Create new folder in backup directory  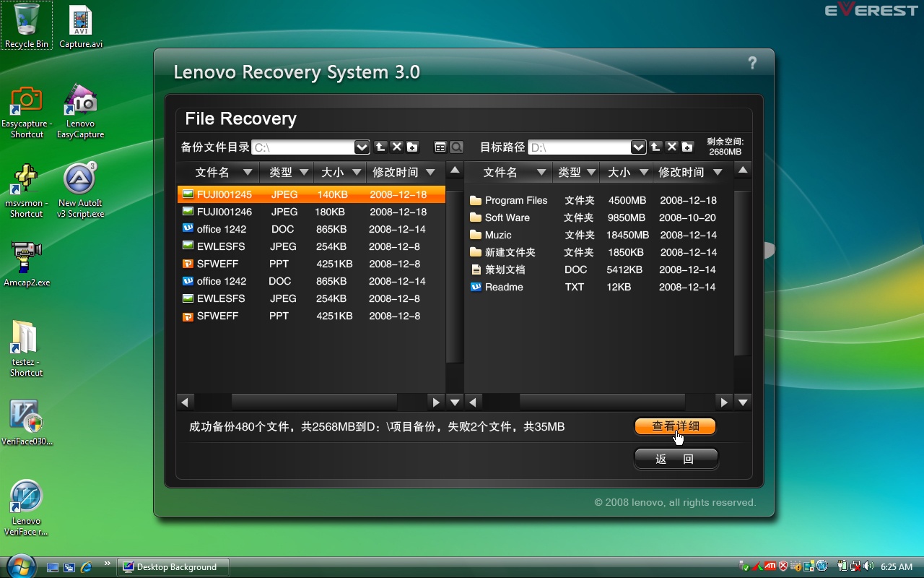[412, 147]
